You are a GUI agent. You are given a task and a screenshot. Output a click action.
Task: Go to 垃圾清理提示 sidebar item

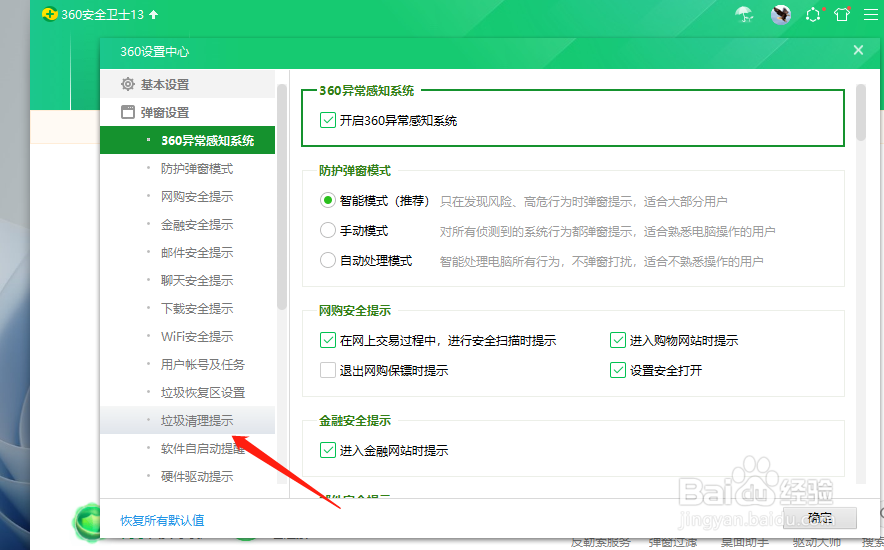click(187, 420)
